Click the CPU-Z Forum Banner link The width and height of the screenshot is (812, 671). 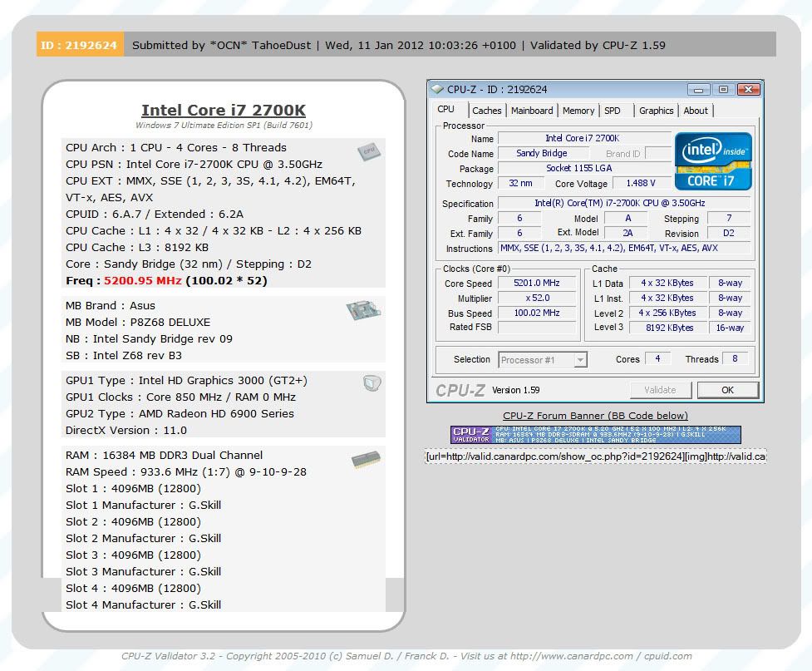tap(596, 416)
